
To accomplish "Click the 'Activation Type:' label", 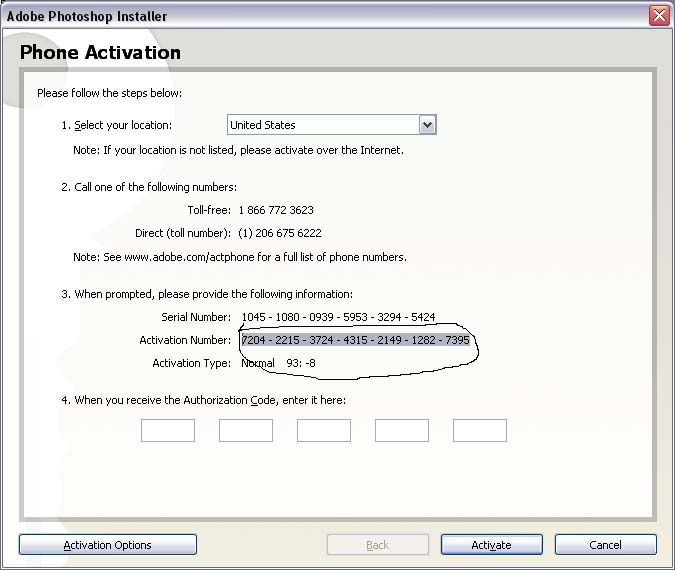I will tap(192, 363).
